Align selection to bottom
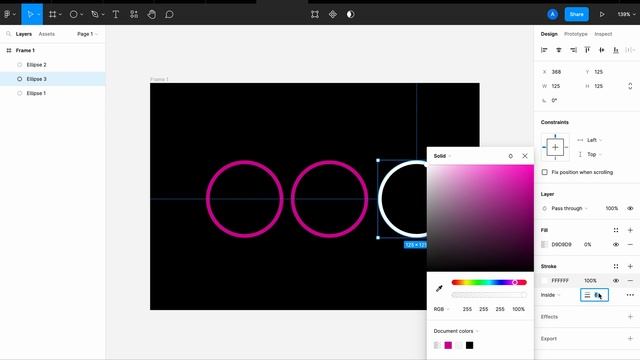The height and width of the screenshot is (360, 640). coord(616,50)
